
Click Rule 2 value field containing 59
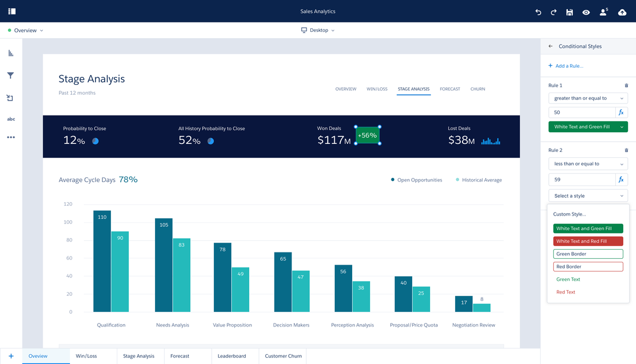click(582, 180)
